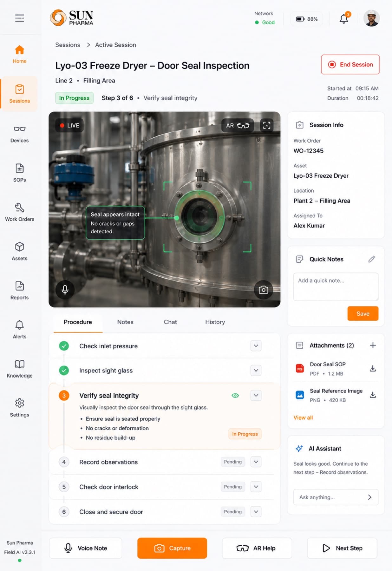This screenshot has height=571, width=392.
Task: Expand Check inlet pressure step
Action: coord(256,346)
